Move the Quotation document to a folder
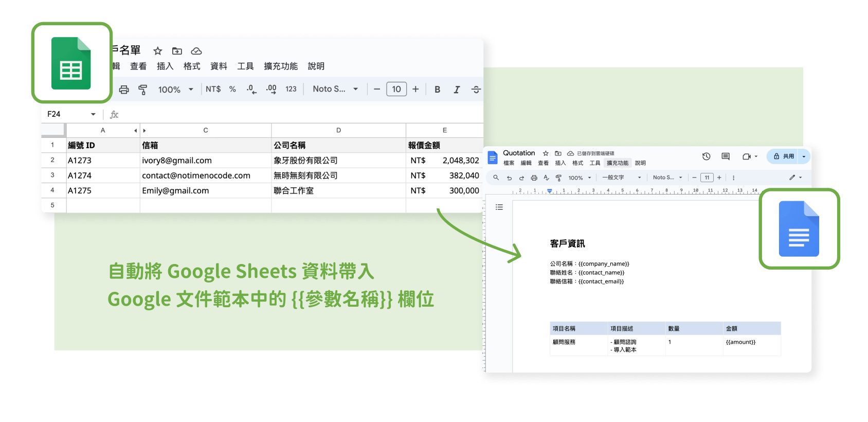Viewport: 868px width, 422px height. click(558, 153)
